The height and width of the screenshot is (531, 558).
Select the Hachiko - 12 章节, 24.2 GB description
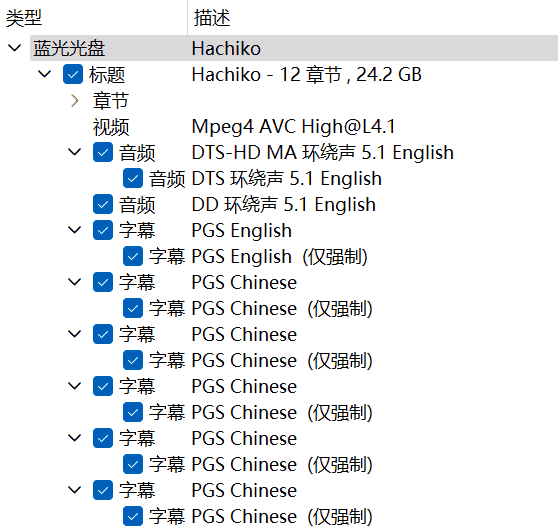tap(306, 75)
